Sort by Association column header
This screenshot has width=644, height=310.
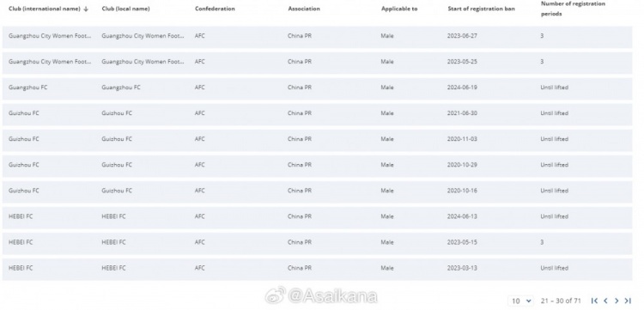[304, 9]
